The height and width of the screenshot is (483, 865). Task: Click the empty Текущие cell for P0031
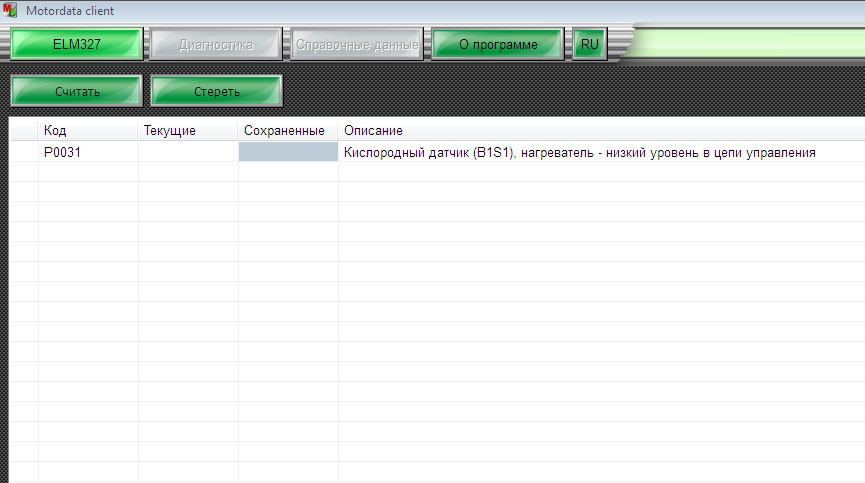(188, 152)
